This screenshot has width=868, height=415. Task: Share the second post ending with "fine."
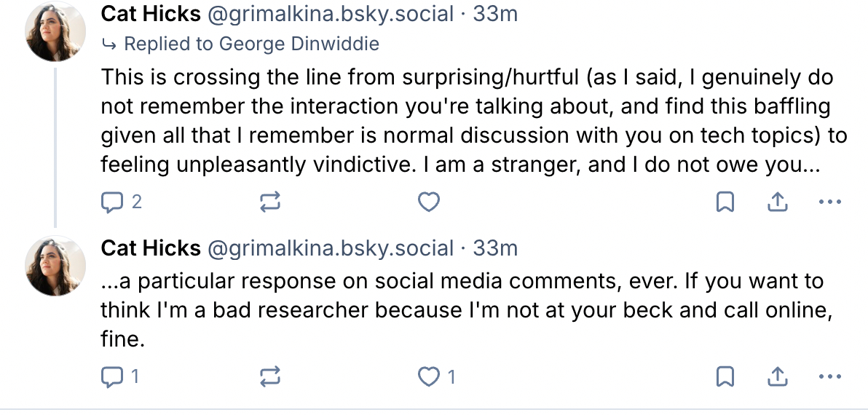(777, 376)
